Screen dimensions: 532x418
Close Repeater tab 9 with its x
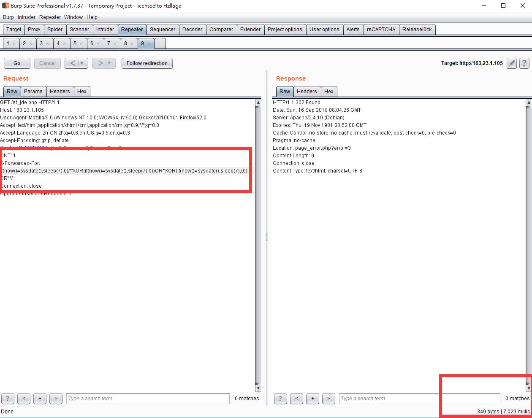point(149,43)
